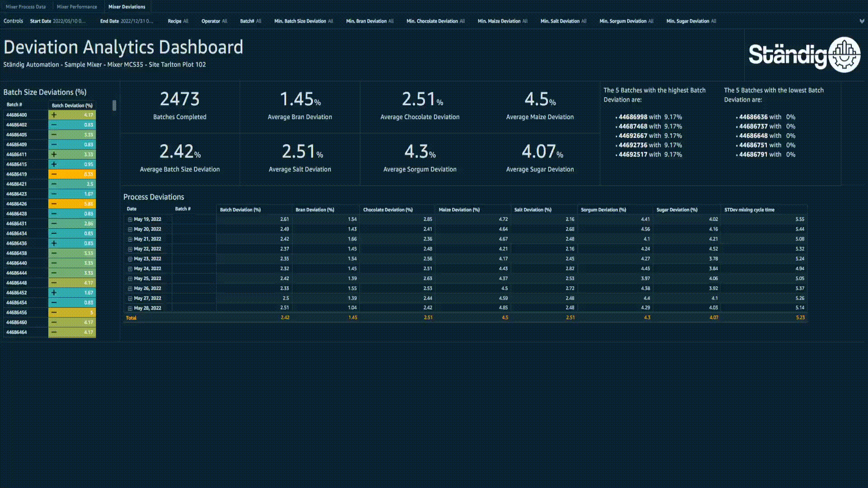Click plus icon for batch 44686400
Screen dimensions: 868x488
tap(54, 115)
